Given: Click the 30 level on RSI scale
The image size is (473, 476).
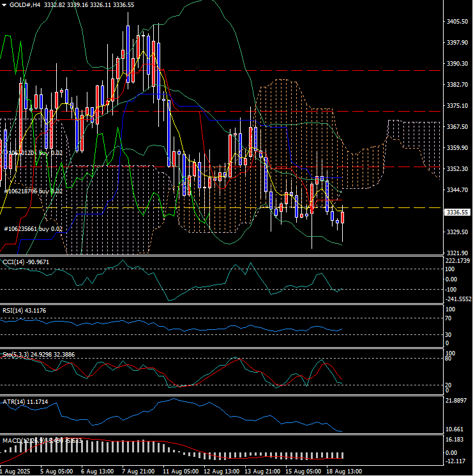Looking at the screenshot, I should 448,335.
